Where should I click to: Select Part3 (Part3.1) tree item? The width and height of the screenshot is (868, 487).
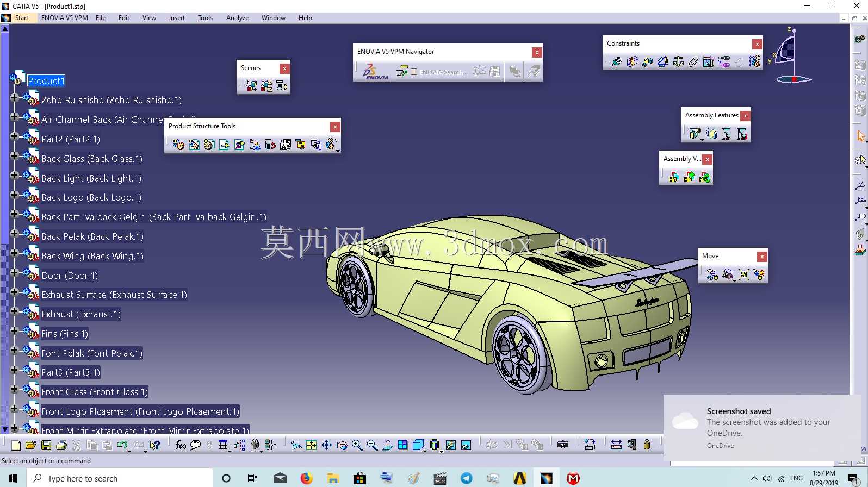tap(71, 372)
